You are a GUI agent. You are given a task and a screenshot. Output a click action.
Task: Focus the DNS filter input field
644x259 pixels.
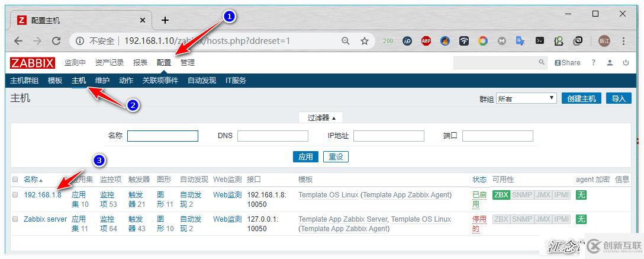(273, 136)
